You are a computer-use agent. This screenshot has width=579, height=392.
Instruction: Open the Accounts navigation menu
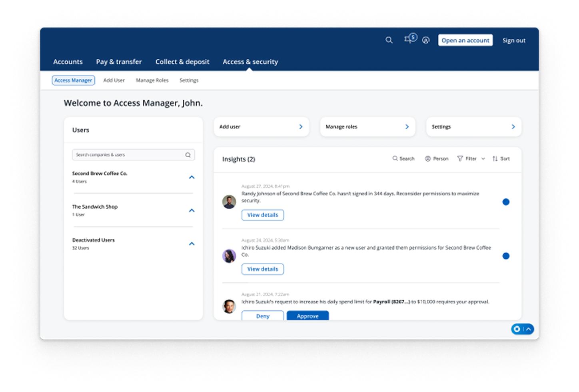pos(68,62)
